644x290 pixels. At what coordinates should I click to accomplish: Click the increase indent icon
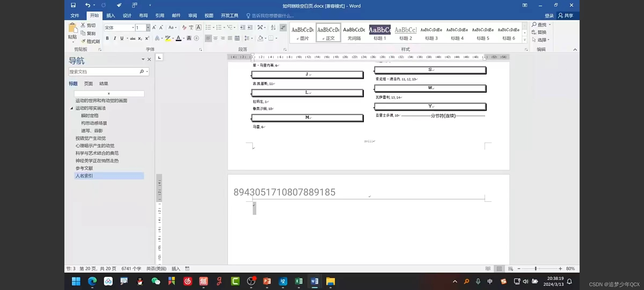250,27
